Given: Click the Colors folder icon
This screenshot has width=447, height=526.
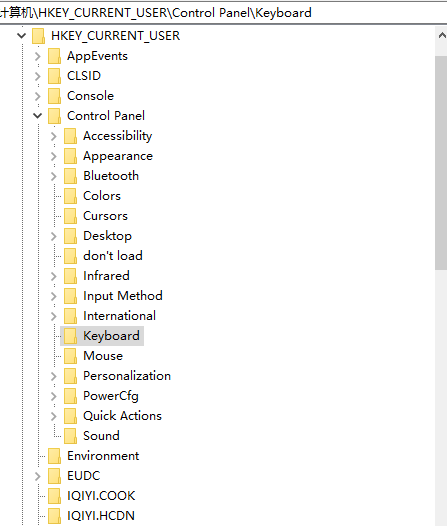Looking at the screenshot, I should click(x=70, y=196).
